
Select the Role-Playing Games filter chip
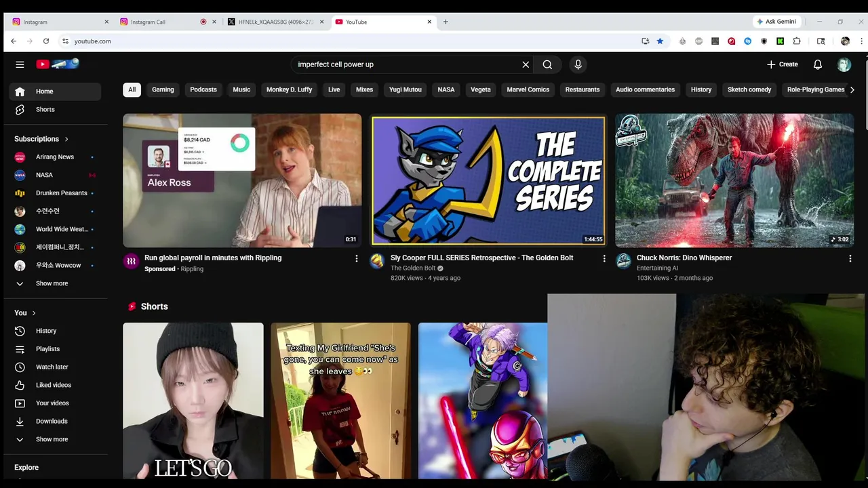pos(816,89)
